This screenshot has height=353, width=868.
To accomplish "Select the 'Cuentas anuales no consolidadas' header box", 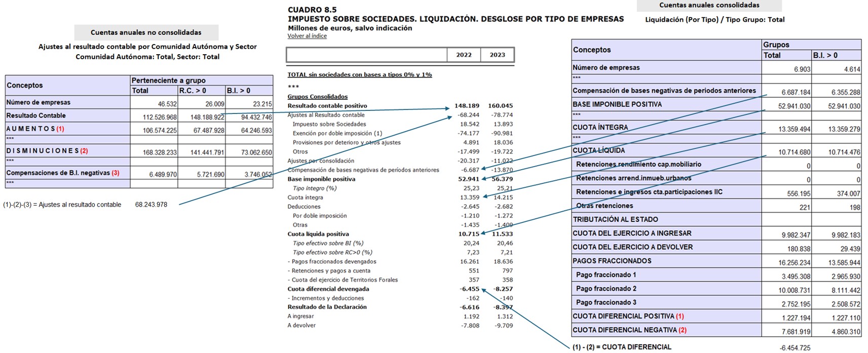I will pyautogui.click(x=146, y=32).
